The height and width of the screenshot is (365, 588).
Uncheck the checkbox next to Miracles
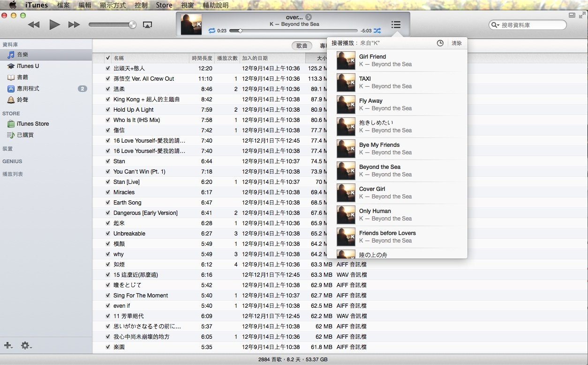(108, 192)
